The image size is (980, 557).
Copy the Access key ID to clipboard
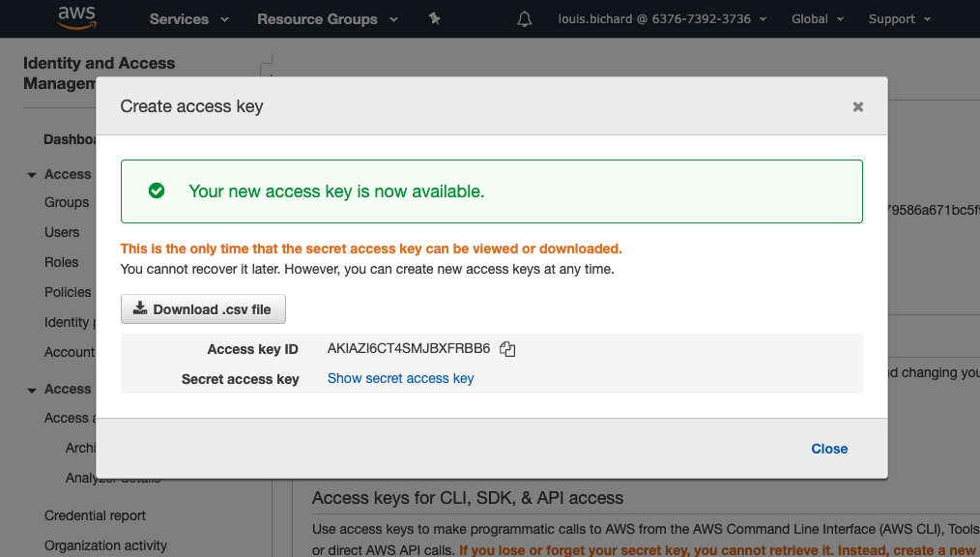[x=507, y=349]
